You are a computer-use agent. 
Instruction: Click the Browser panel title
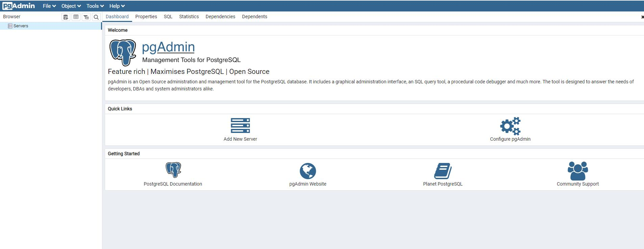point(12,17)
